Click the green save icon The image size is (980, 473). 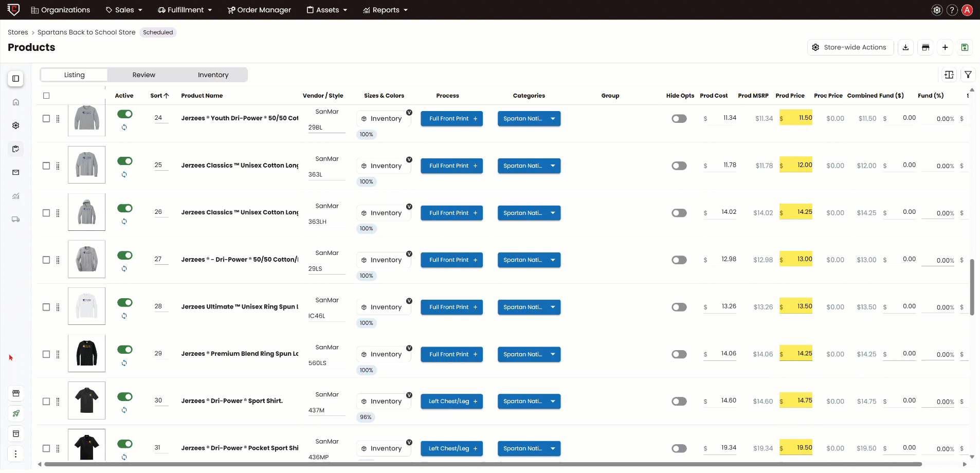[x=965, y=47]
